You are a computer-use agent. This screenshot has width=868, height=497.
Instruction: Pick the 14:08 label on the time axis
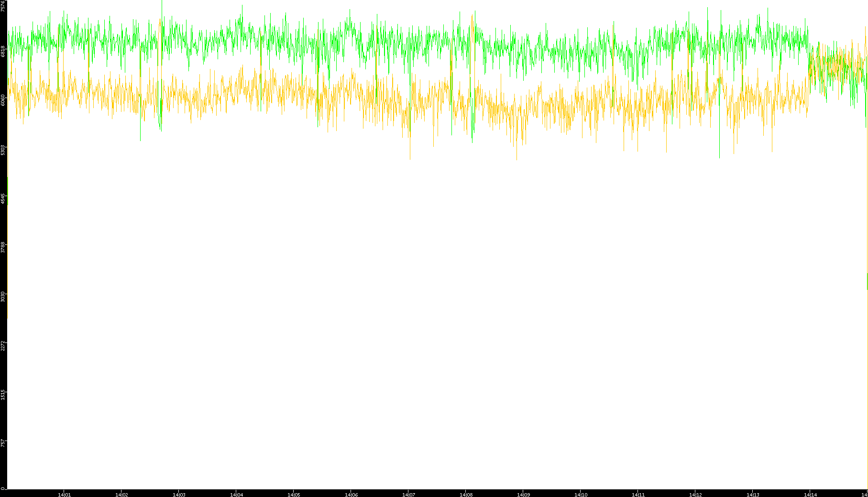[x=466, y=495]
